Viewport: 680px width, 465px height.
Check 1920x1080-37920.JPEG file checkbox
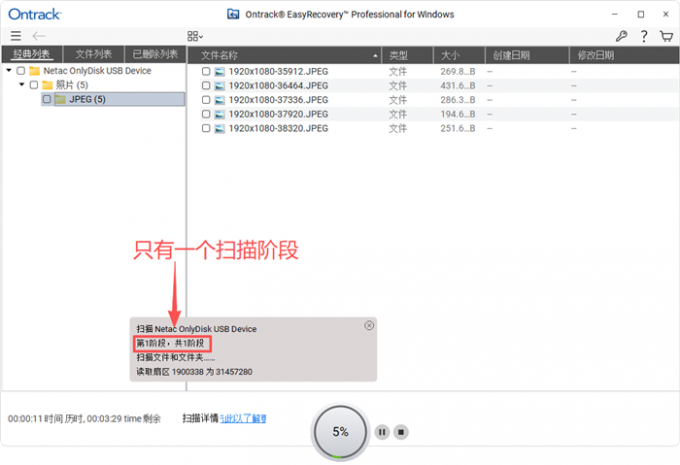click(x=206, y=114)
